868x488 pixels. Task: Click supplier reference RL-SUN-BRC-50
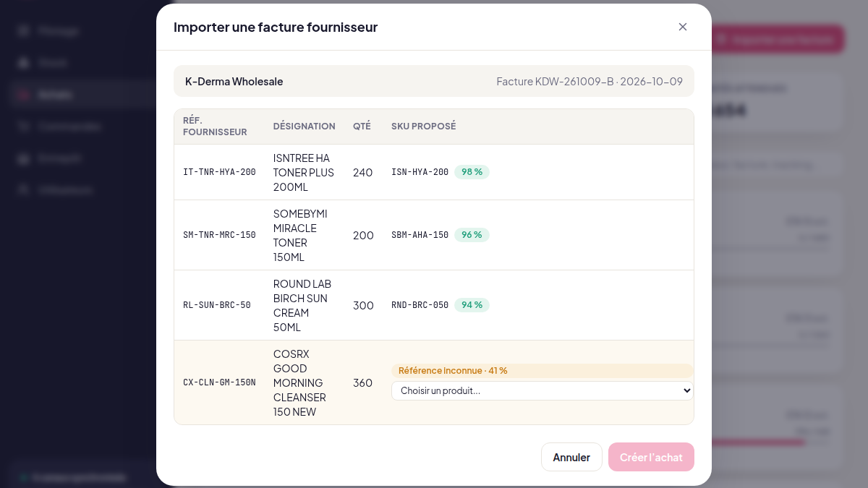217,305
